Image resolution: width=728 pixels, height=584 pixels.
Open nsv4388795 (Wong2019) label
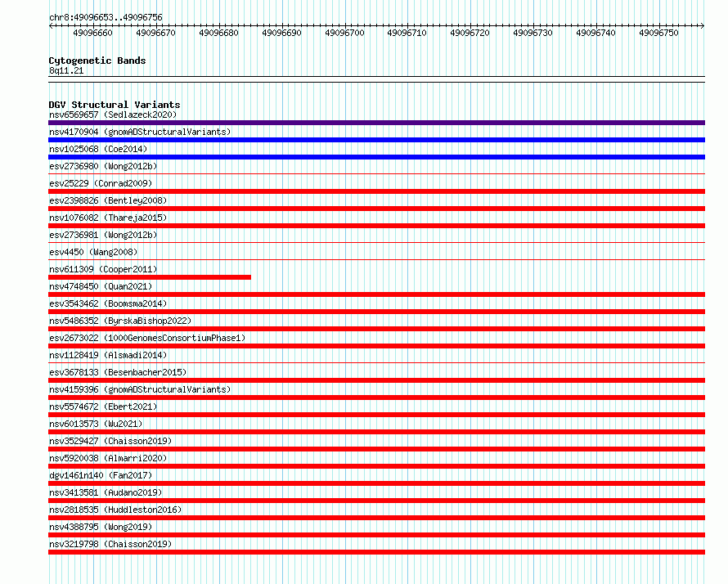[x=101, y=527]
